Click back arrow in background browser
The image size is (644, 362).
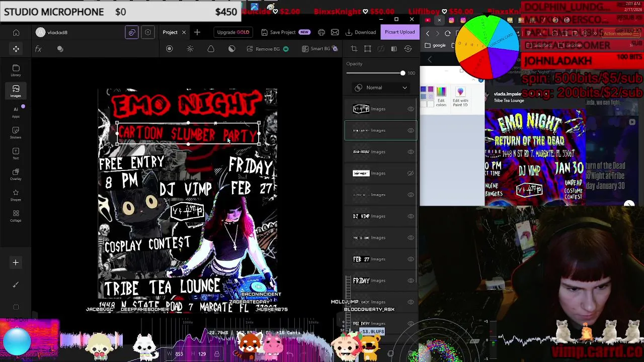tap(428, 33)
